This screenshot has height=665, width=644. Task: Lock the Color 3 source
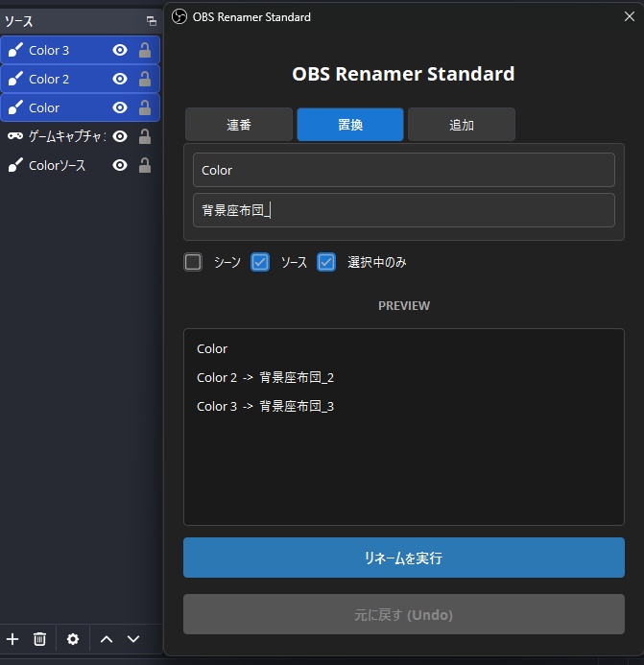[145, 50]
